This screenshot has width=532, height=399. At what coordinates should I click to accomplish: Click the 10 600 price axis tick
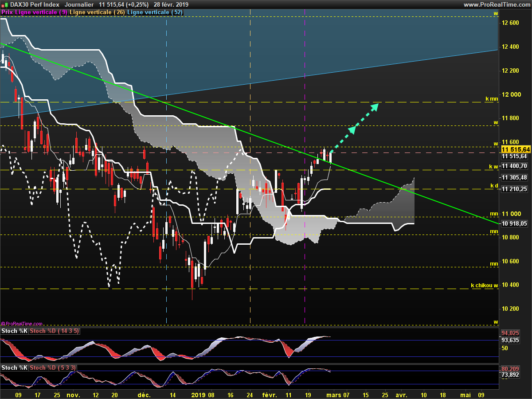[x=510, y=261]
